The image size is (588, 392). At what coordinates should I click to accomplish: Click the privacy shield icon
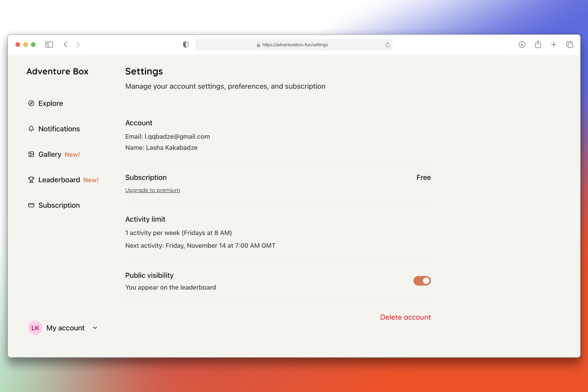185,44
